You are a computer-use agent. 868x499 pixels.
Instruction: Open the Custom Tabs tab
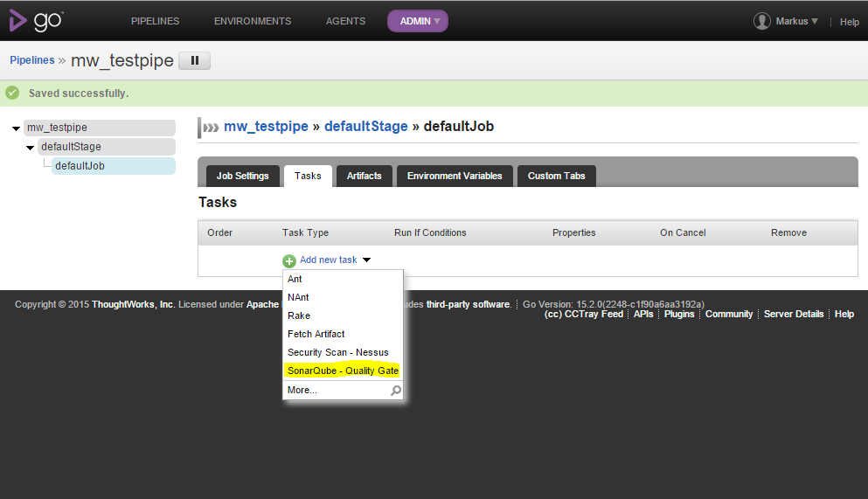click(556, 176)
